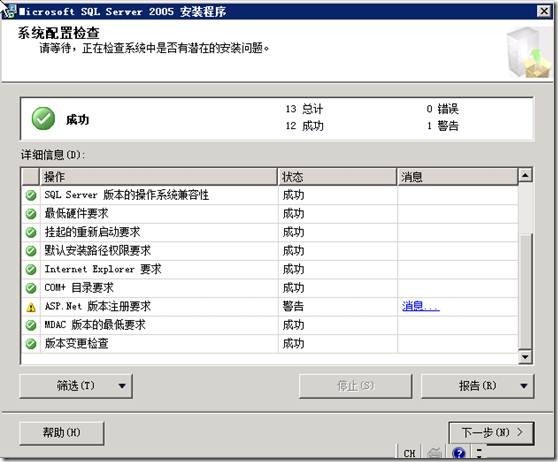Sort by the 操作 column header

158,177
